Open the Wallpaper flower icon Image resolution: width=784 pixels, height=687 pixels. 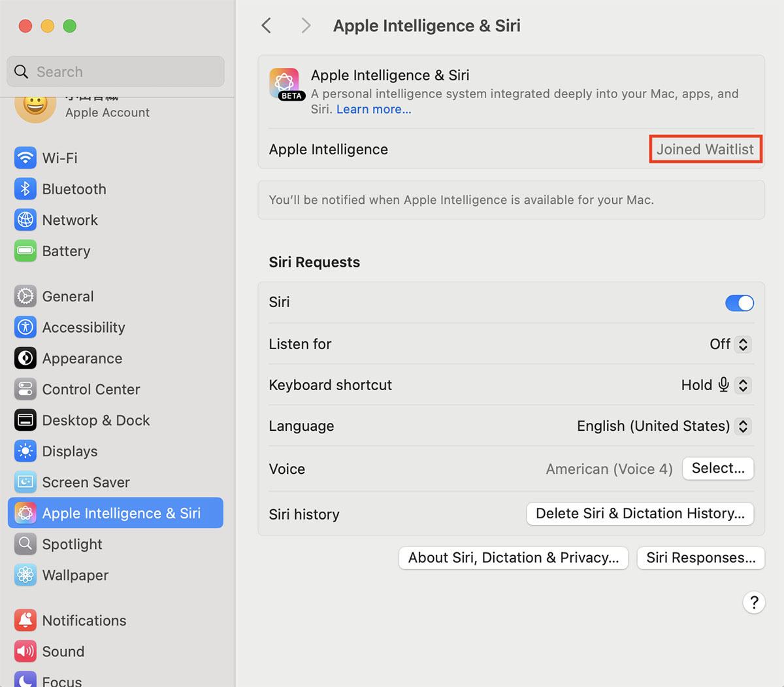coord(25,575)
